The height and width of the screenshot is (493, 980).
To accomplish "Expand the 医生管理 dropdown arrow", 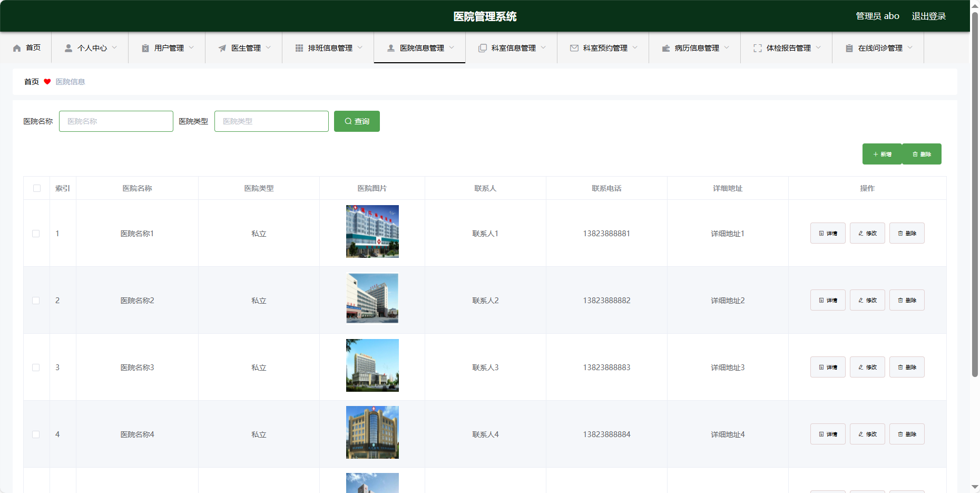I will click(x=268, y=47).
